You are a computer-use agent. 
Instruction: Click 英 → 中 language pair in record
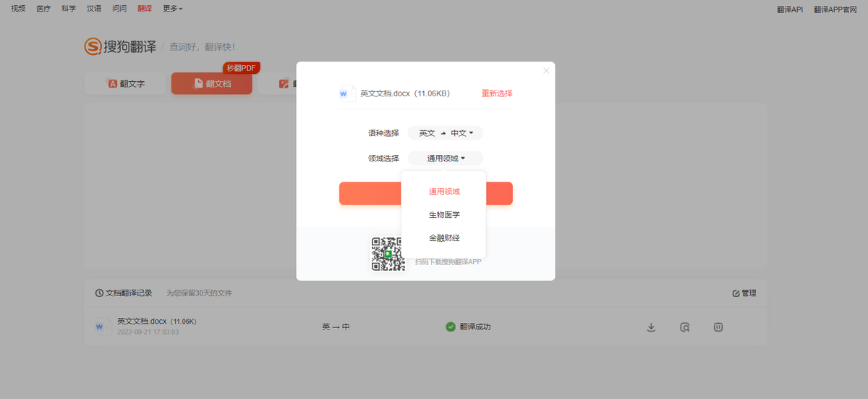coord(336,327)
